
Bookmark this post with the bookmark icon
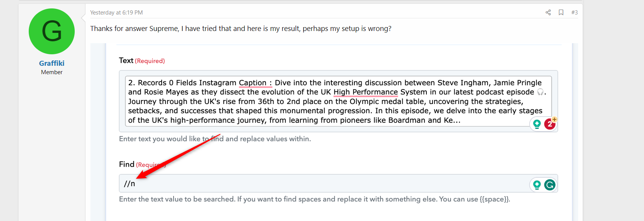pos(561,12)
